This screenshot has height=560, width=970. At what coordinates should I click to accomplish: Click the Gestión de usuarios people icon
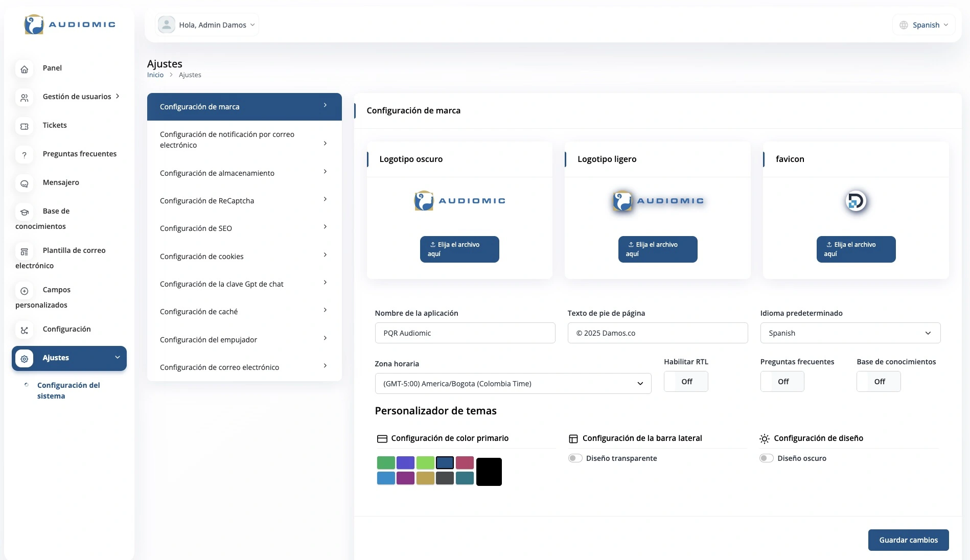coord(24,98)
